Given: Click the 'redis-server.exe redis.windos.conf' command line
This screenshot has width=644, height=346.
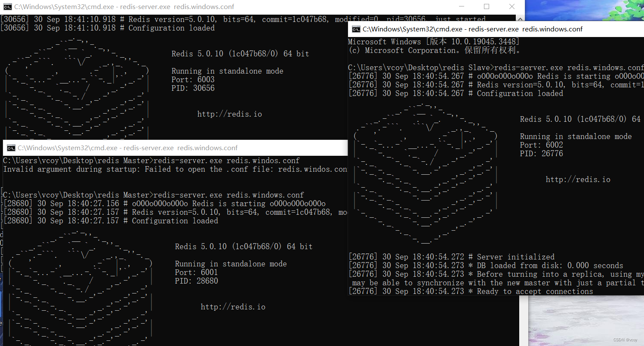Looking at the screenshot, I should 151,161.
